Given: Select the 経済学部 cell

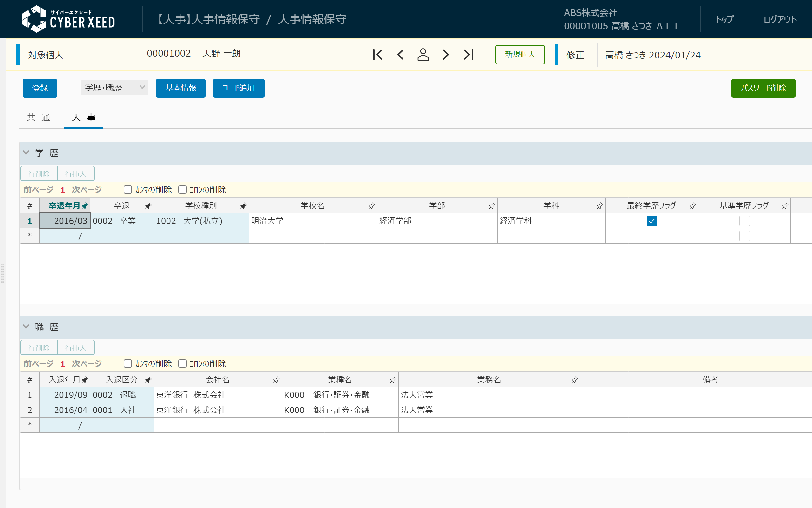Looking at the screenshot, I should coord(437,221).
